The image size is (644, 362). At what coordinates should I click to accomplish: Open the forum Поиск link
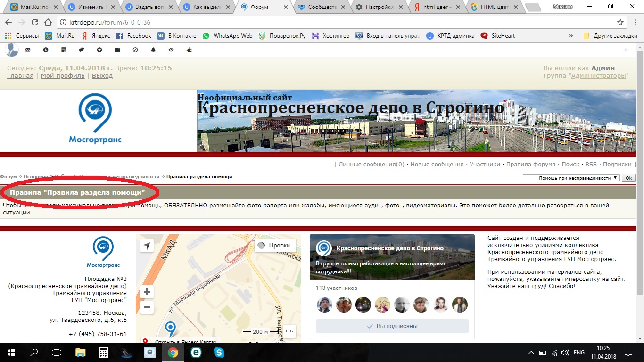coord(570,165)
